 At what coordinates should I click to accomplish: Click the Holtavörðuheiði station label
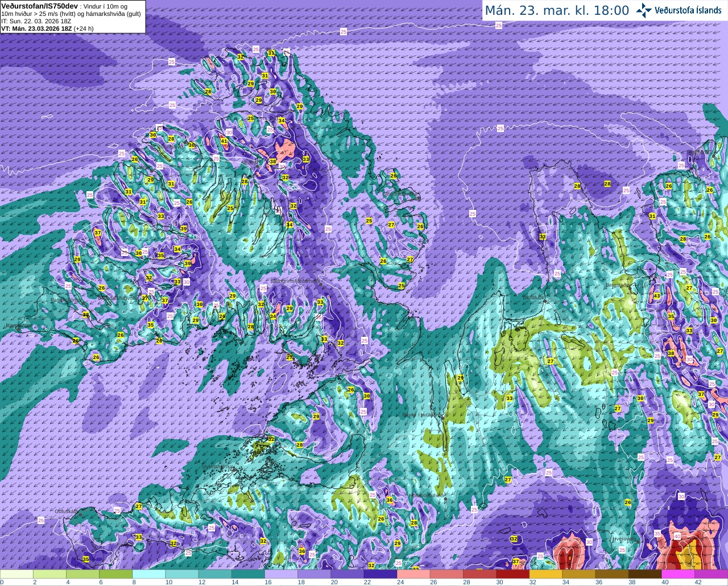coord(427,496)
